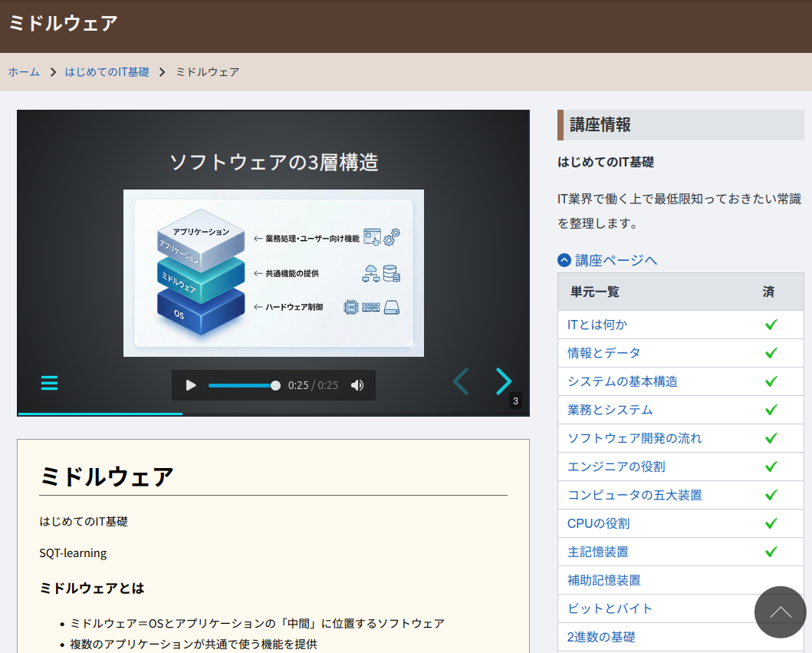Open the ホーム link
Screen dimensions: 812x653
(24, 71)
